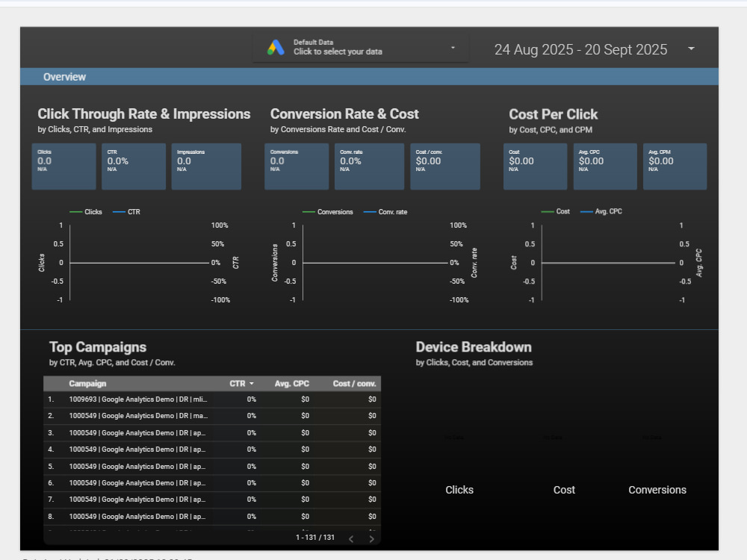747x560 pixels.
Task: Click the Cost device breakdown label
Action: (x=564, y=490)
